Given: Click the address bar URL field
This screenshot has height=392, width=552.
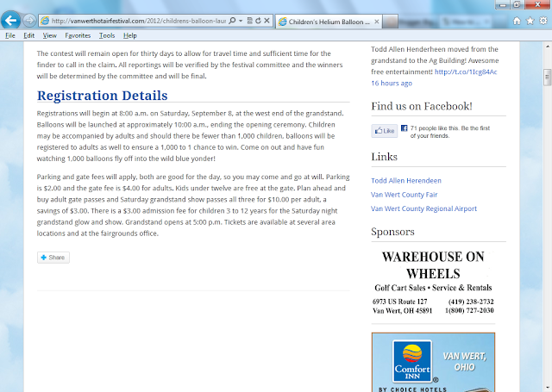Looking at the screenshot, I should pyautogui.click(x=139, y=21).
